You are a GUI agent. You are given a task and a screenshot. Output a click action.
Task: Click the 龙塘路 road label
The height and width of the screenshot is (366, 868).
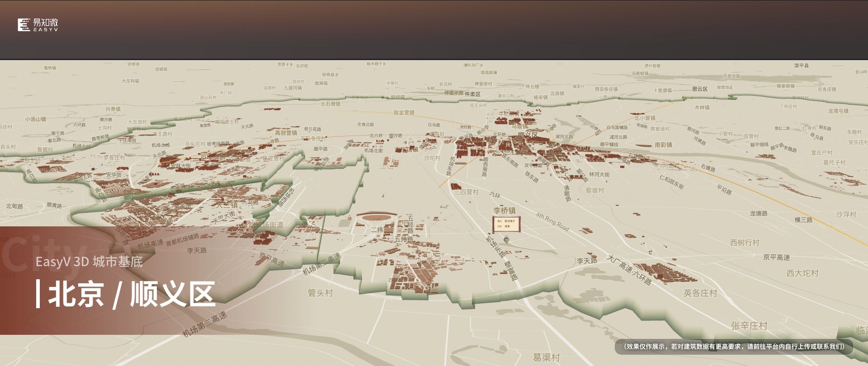point(759,213)
